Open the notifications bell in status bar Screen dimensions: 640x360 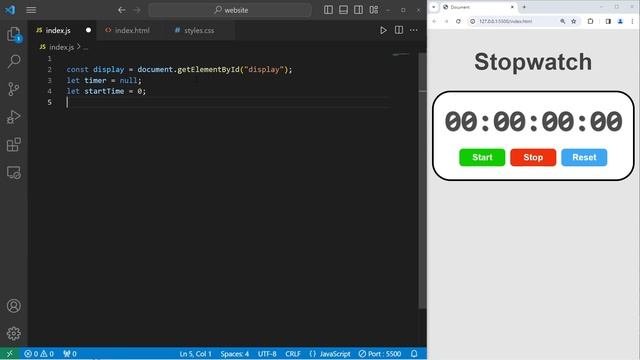tap(414, 353)
